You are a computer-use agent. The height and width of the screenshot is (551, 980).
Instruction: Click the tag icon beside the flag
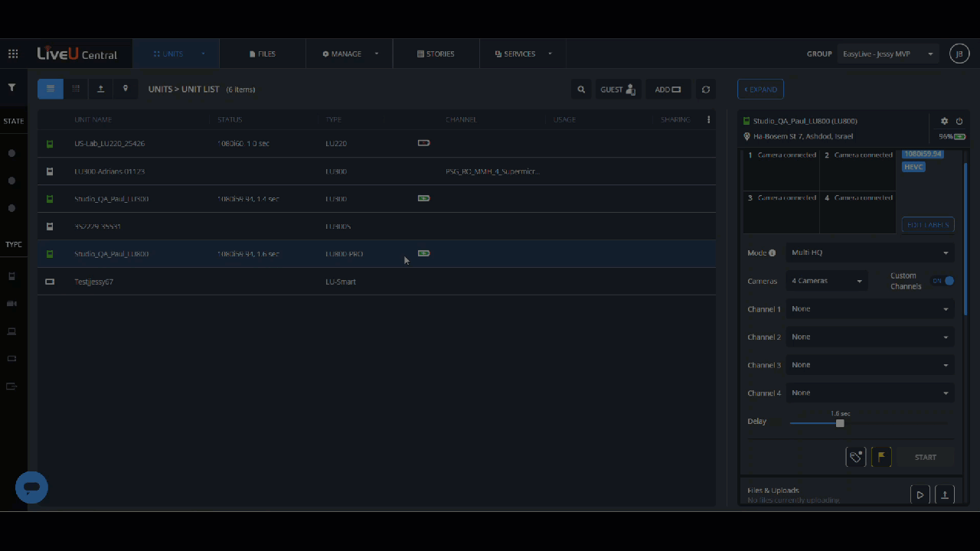[856, 457]
